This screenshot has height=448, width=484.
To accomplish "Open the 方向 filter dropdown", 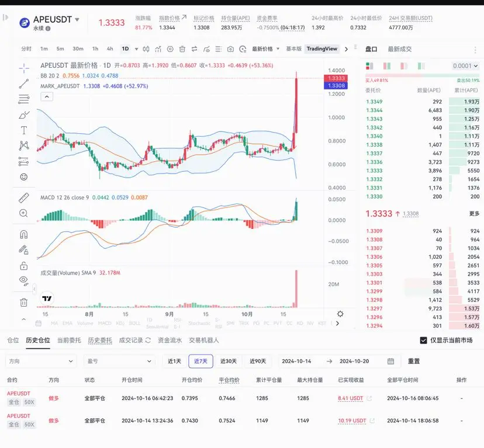I will tap(41, 362).
